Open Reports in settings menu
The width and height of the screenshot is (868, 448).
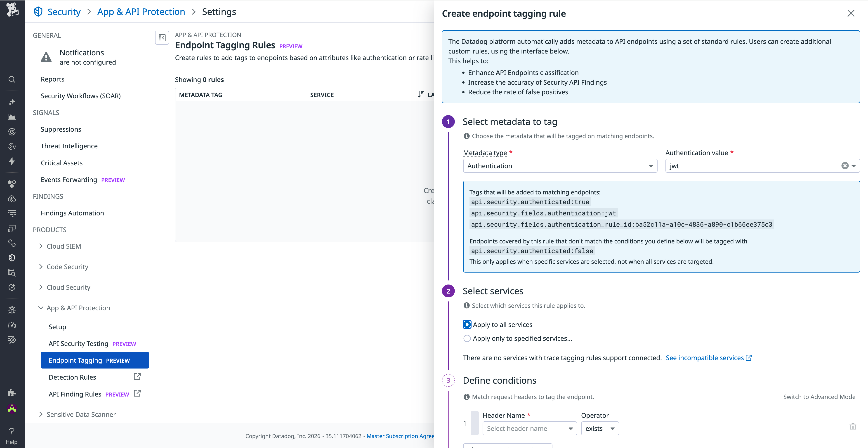point(53,79)
